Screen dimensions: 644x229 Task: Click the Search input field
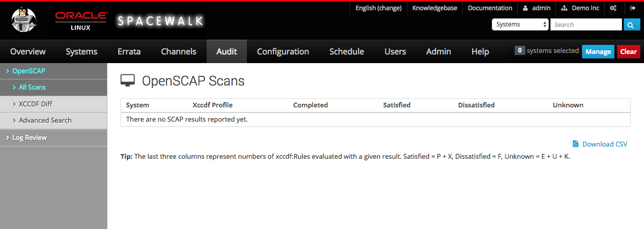[586, 24]
